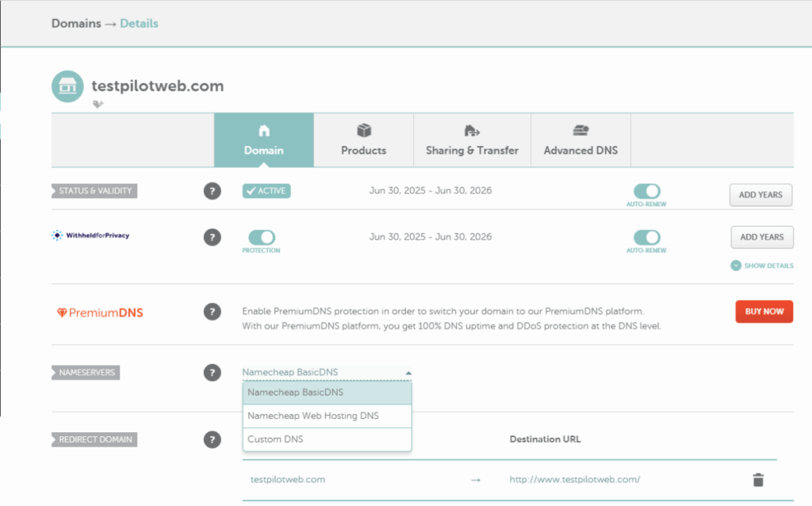
Task: Delete the testpilotweb.com redirect with trash icon
Action: [x=758, y=479]
